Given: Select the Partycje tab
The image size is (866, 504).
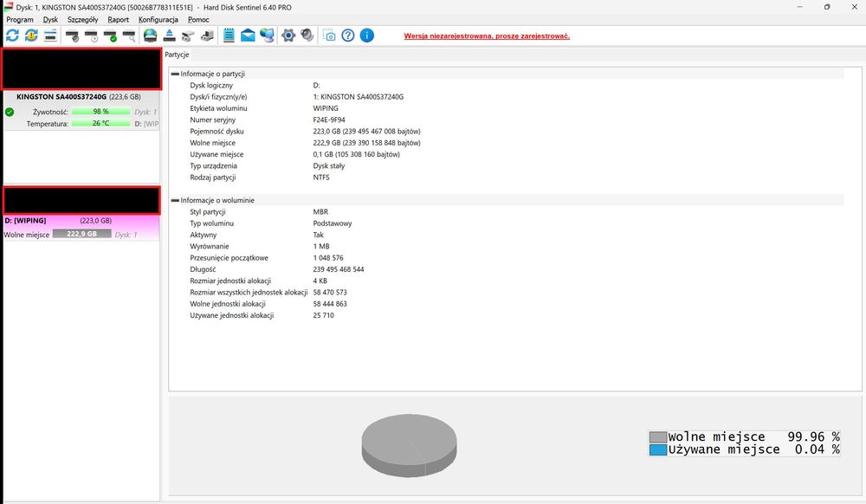Looking at the screenshot, I should pyautogui.click(x=177, y=55).
